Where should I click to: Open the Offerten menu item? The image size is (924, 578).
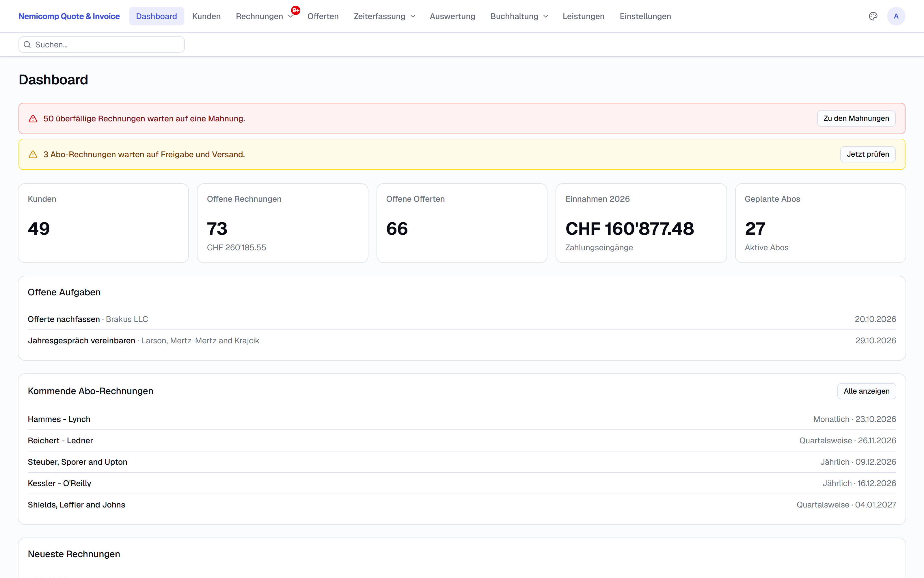pos(323,16)
